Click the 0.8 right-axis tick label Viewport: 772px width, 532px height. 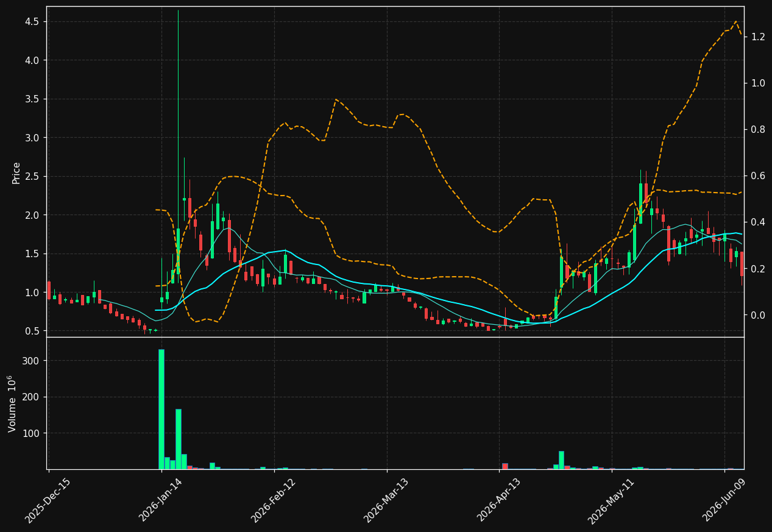[758, 129]
